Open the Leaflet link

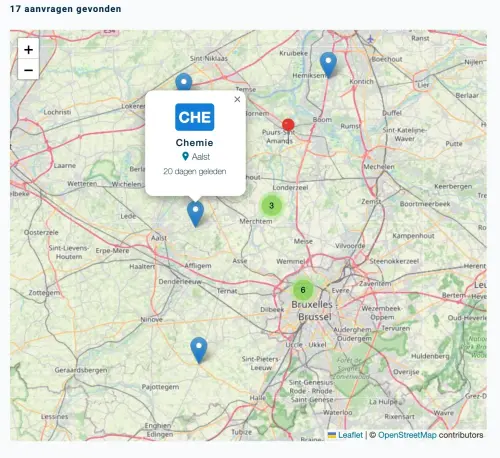coord(350,435)
